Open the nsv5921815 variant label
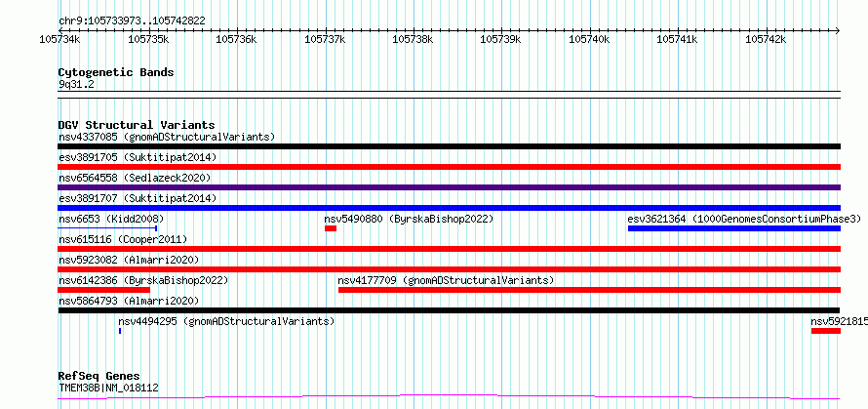This screenshot has height=409, width=868. [x=839, y=321]
